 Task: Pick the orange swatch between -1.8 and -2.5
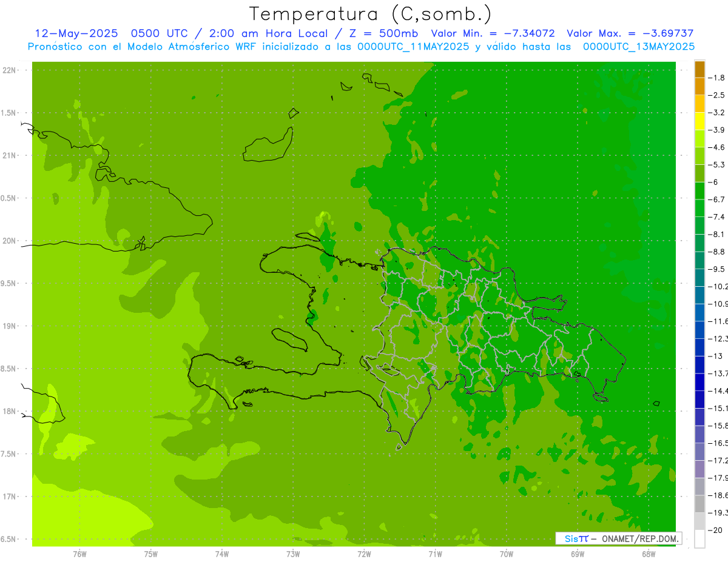[699, 87]
